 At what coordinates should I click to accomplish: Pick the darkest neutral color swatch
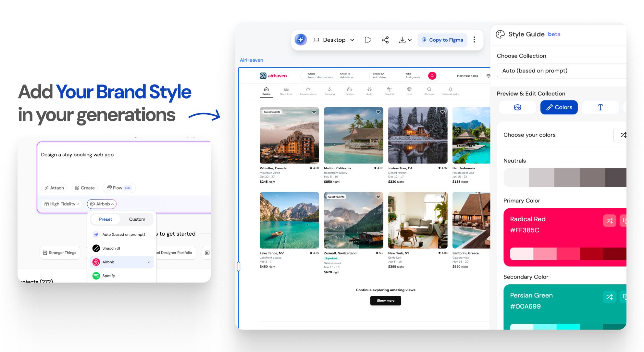click(615, 177)
